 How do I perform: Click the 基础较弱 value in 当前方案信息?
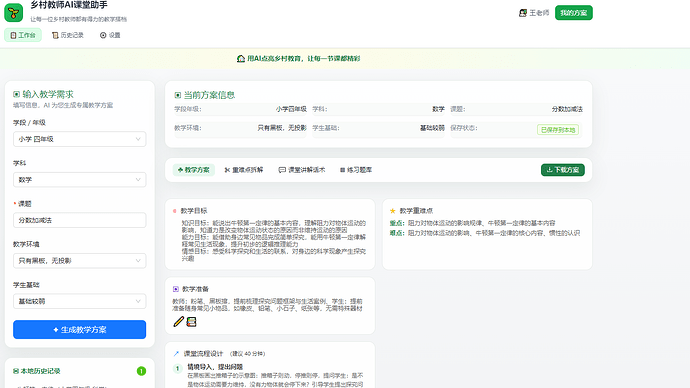(x=432, y=128)
